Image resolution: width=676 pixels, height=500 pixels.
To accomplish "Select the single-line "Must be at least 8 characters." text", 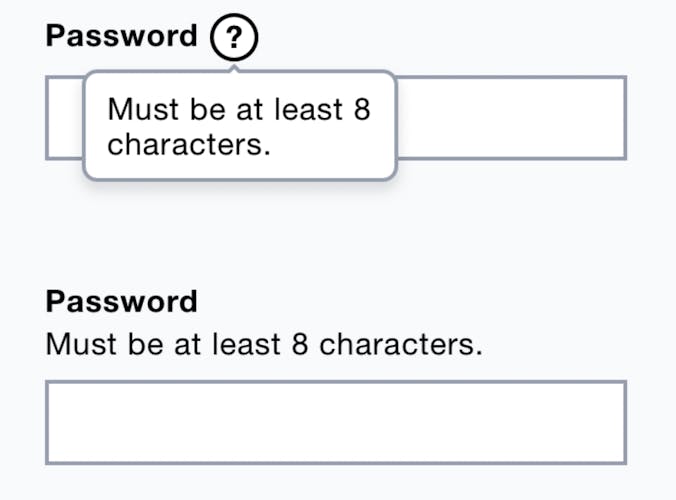I will click(x=264, y=344).
